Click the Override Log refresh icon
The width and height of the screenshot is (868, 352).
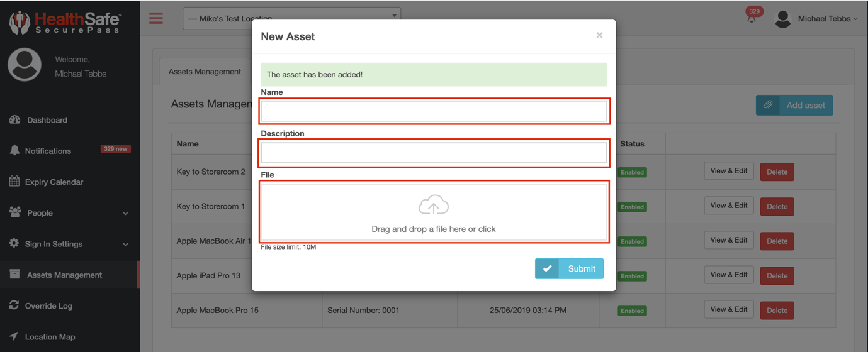tap(14, 305)
